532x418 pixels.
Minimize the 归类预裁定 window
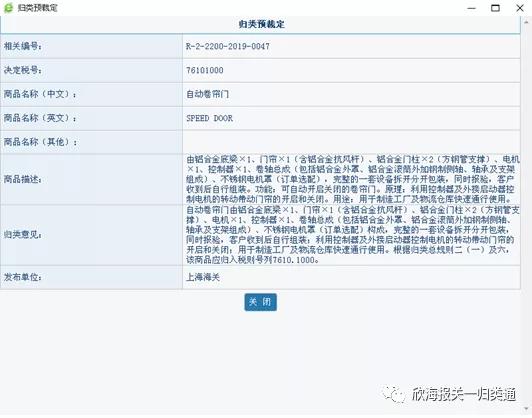click(x=472, y=8)
